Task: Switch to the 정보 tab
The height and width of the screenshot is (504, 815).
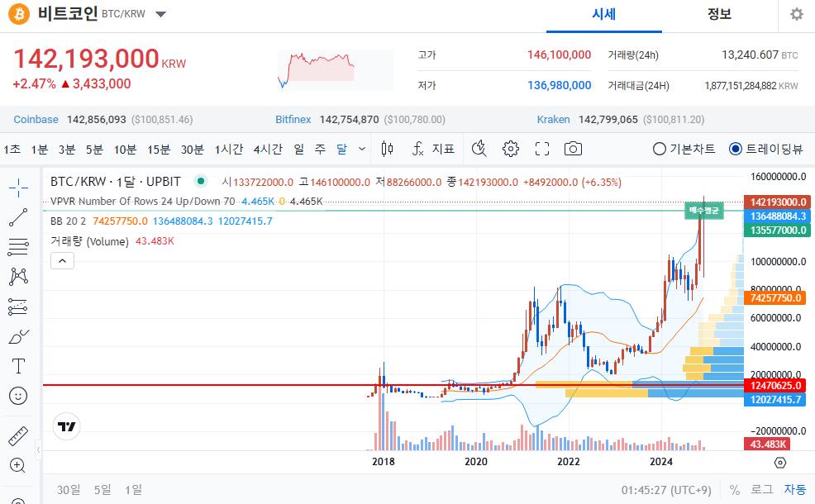Action: click(x=719, y=15)
